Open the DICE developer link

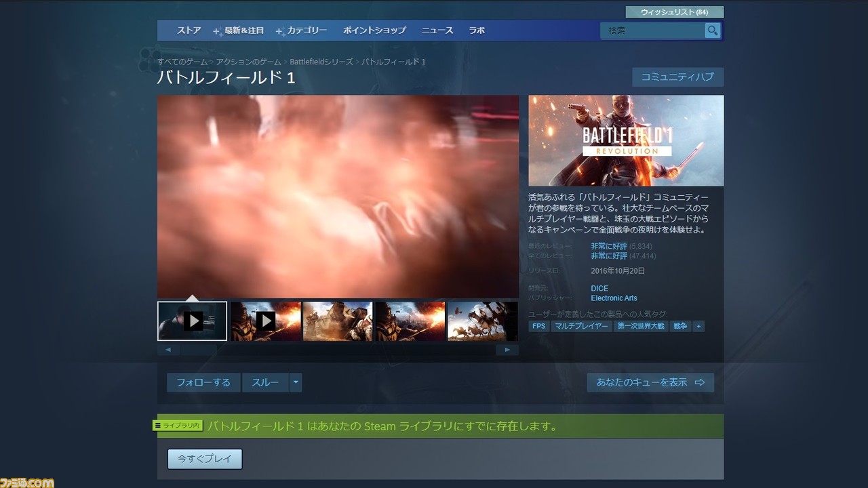point(599,288)
